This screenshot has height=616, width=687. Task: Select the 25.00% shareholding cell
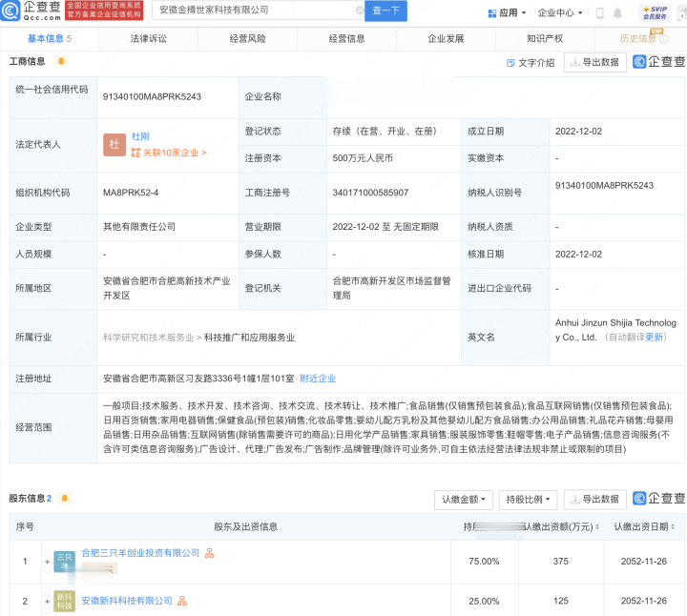[x=484, y=601]
